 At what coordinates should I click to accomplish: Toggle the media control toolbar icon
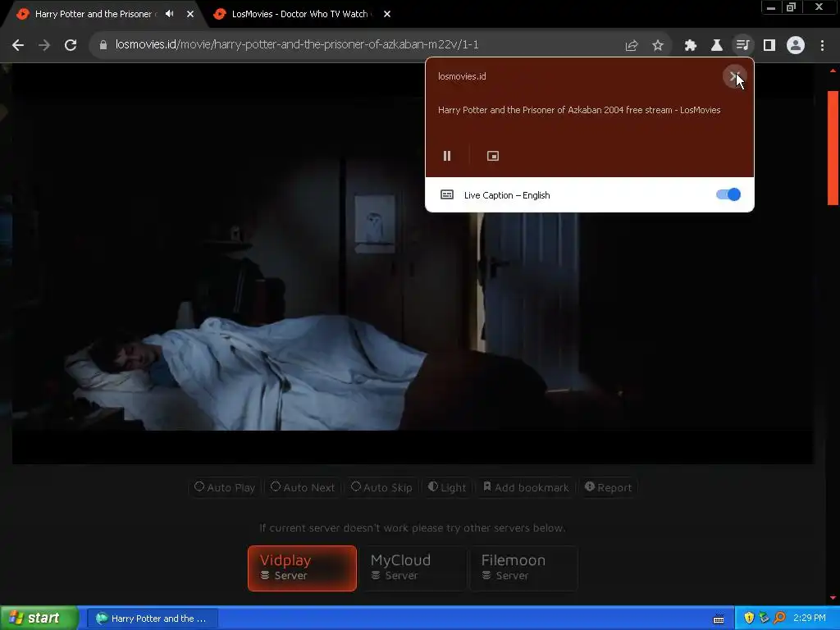[742, 46]
